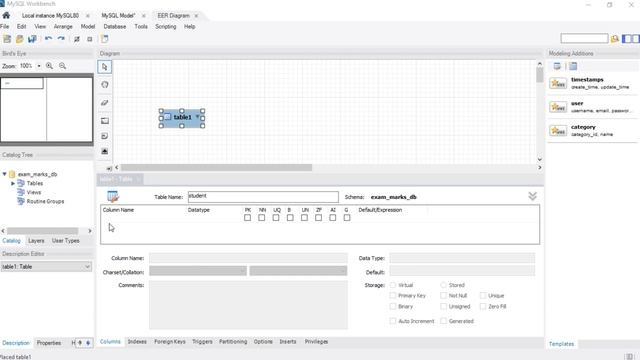Screen dimensions: 640x360
Task: Open the Properties tab
Action: pyautogui.click(x=49, y=343)
